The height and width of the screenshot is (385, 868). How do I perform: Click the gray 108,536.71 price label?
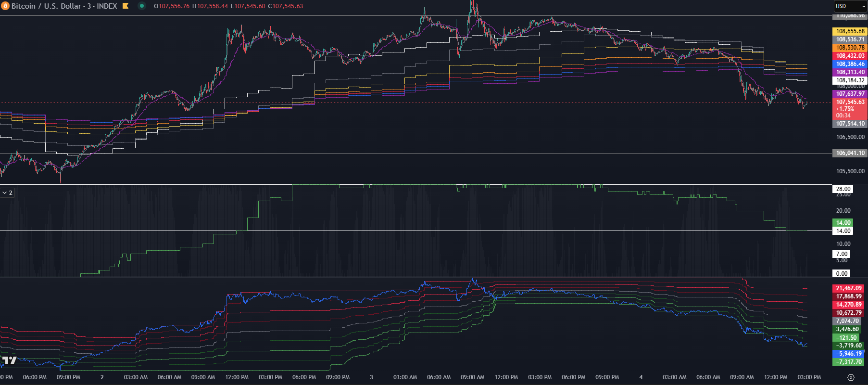(x=850, y=39)
